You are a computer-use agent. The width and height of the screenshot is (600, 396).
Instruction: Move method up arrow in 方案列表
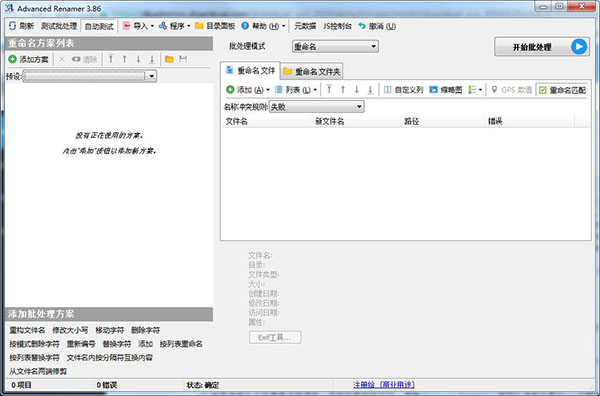[124, 59]
